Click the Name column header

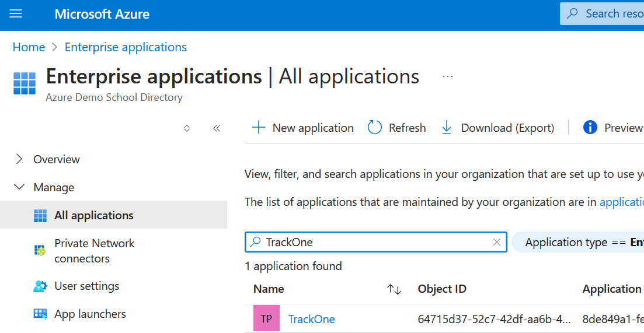tap(269, 289)
